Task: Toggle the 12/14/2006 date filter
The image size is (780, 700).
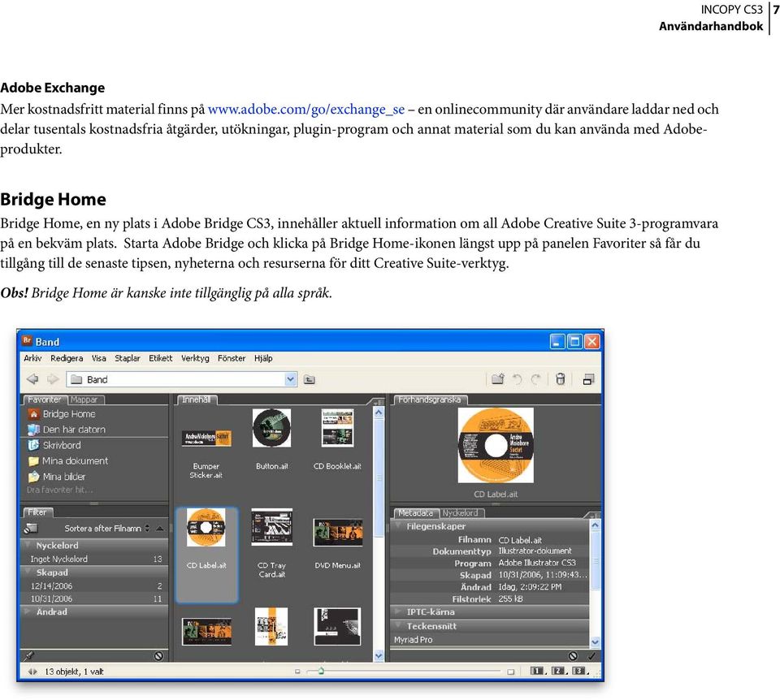Action: (x=94, y=586)
